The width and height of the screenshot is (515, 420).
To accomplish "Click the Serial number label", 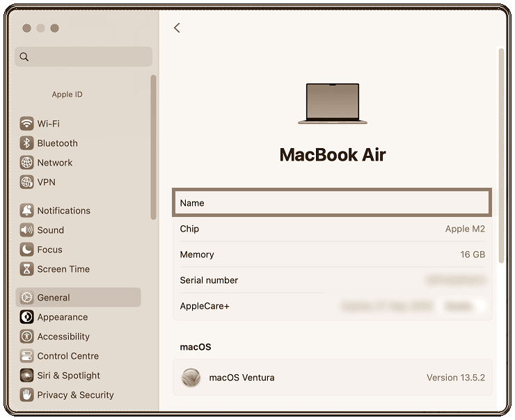I will pyautogui.click(x=209, y=280).
